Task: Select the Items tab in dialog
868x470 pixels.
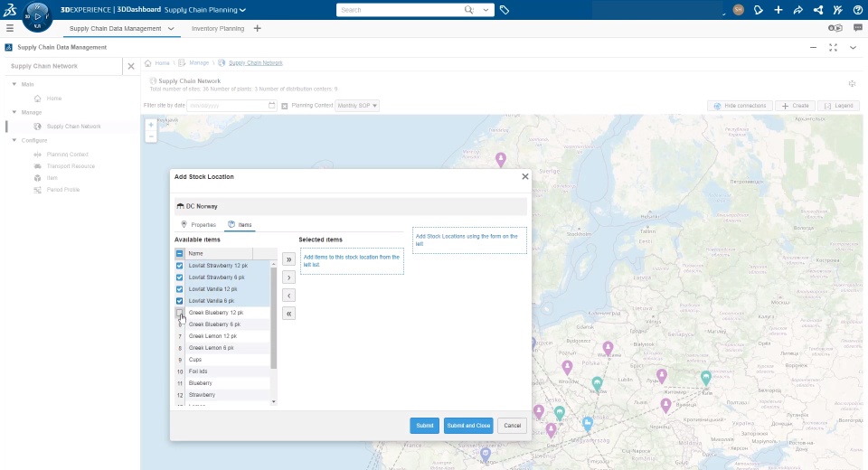Action: [x=240, y=225]
